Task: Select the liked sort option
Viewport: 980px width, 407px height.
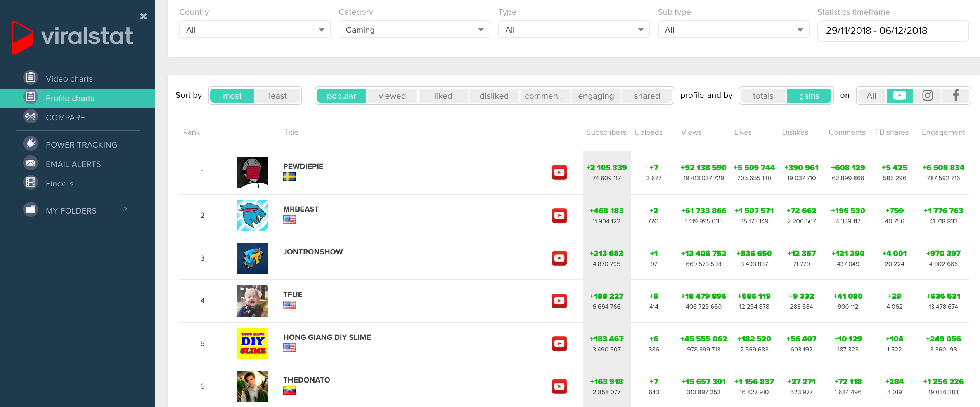Action: (443, 96)
